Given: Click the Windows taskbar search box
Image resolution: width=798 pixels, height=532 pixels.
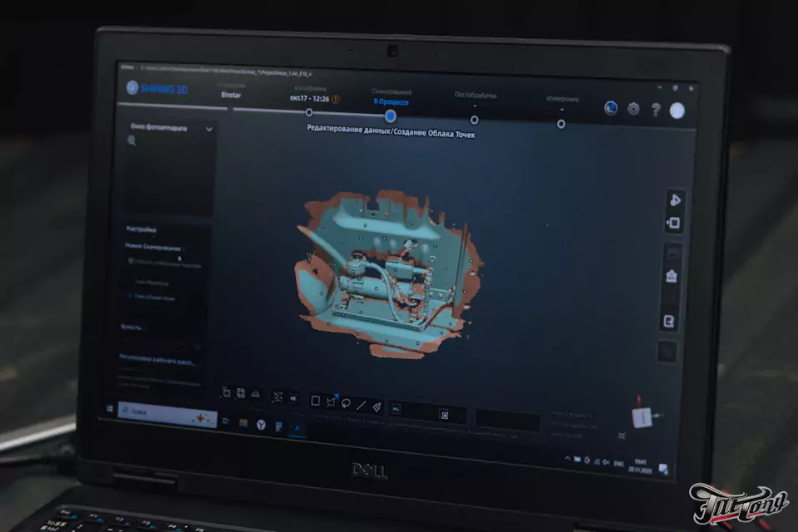Looking at the screenshot, I should coord(167,414).
